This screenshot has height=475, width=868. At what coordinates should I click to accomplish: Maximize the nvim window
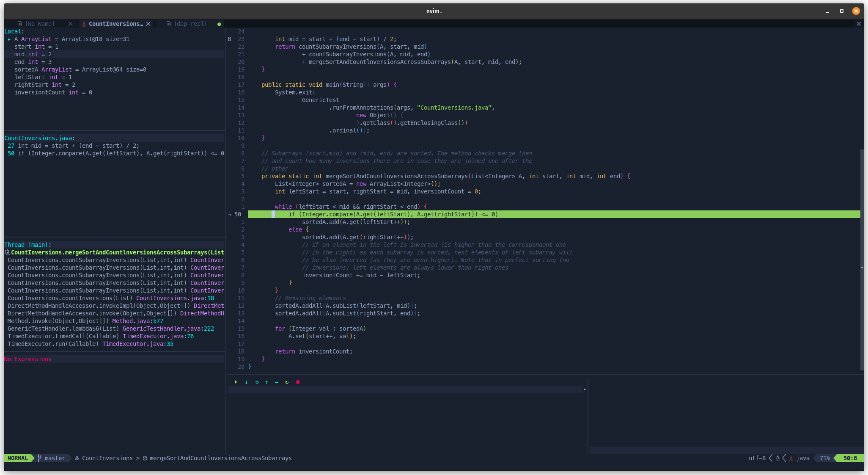[x=842, y=11]
